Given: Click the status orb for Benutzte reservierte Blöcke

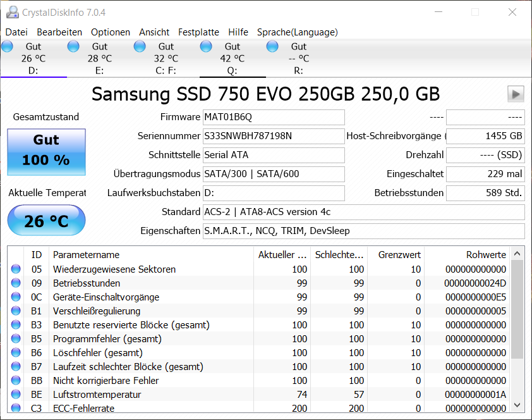Looking at the screenshot, I should click(x=16, y=324).
